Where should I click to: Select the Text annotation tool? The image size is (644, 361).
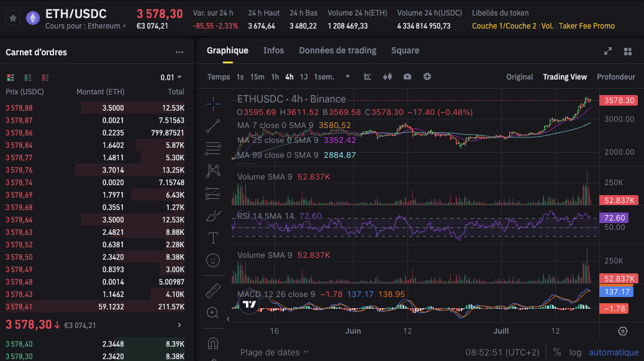tap(213, 238)
